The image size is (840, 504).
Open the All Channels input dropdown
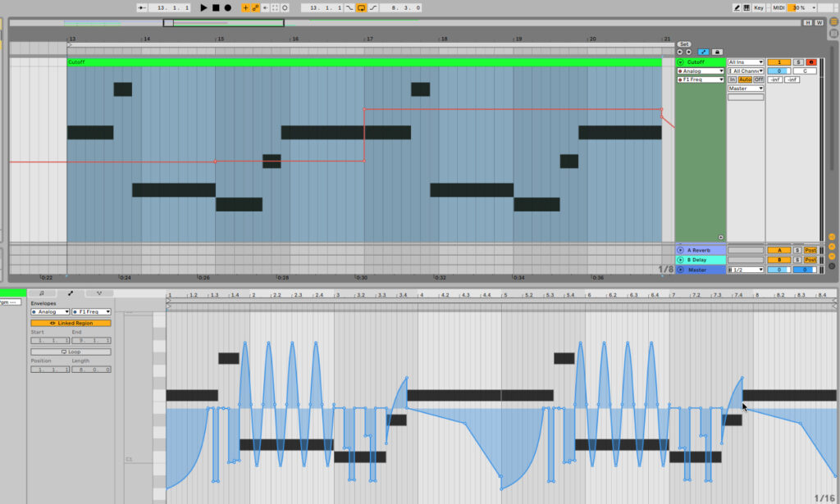pos(745,70)
